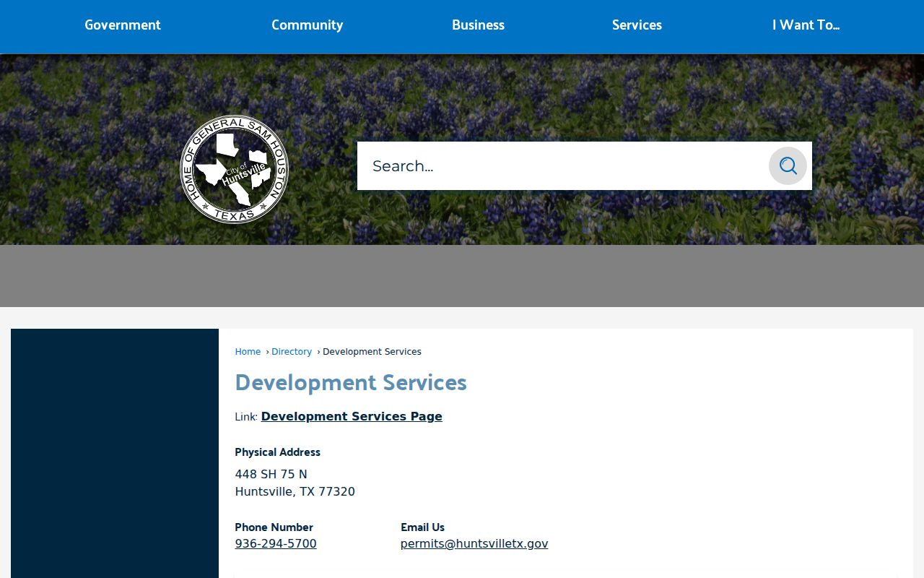The height and width of the screenshot is (578, 924).
Task: Click the Physical Address label
Action: pos(277,452)
